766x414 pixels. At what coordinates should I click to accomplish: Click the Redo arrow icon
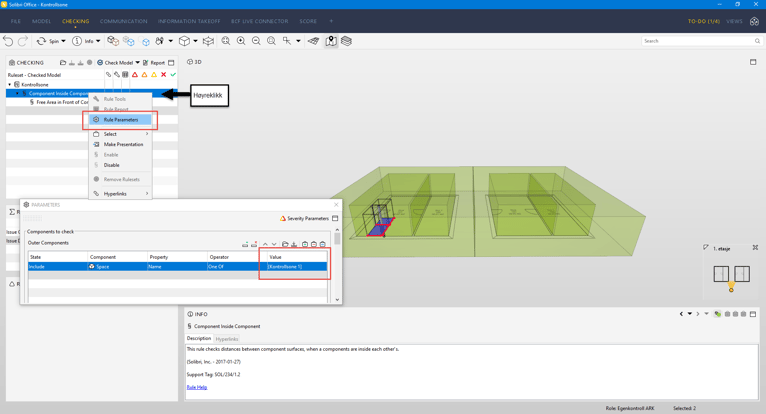(x=23, y=41)
